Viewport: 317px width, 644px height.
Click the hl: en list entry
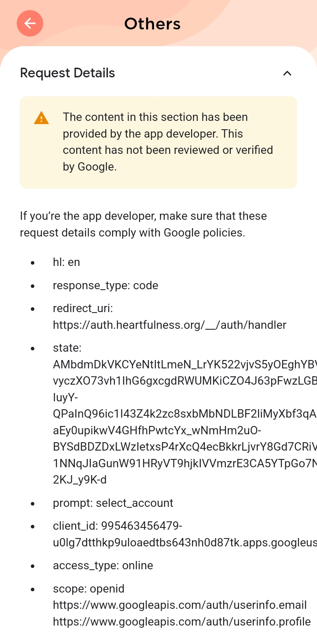(66, 262)
